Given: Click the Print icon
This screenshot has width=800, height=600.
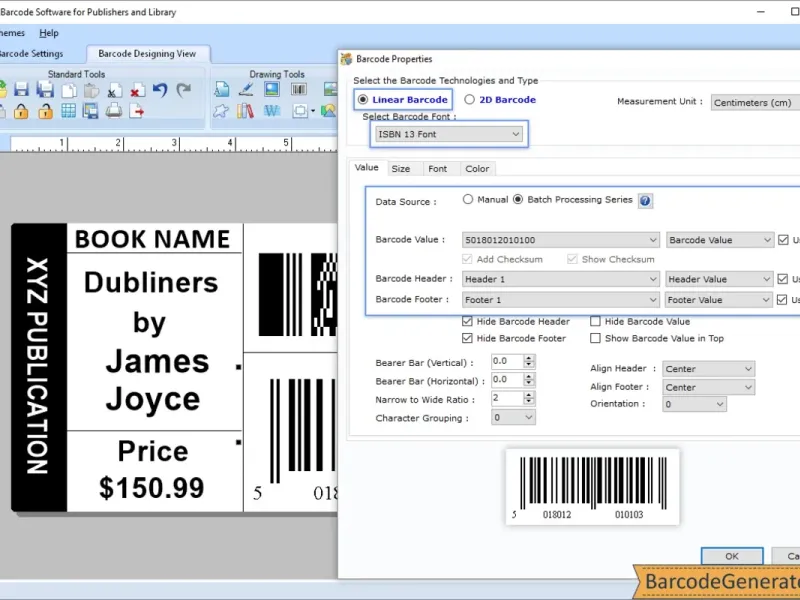Looking at the screenshot, I should [114, 111].
